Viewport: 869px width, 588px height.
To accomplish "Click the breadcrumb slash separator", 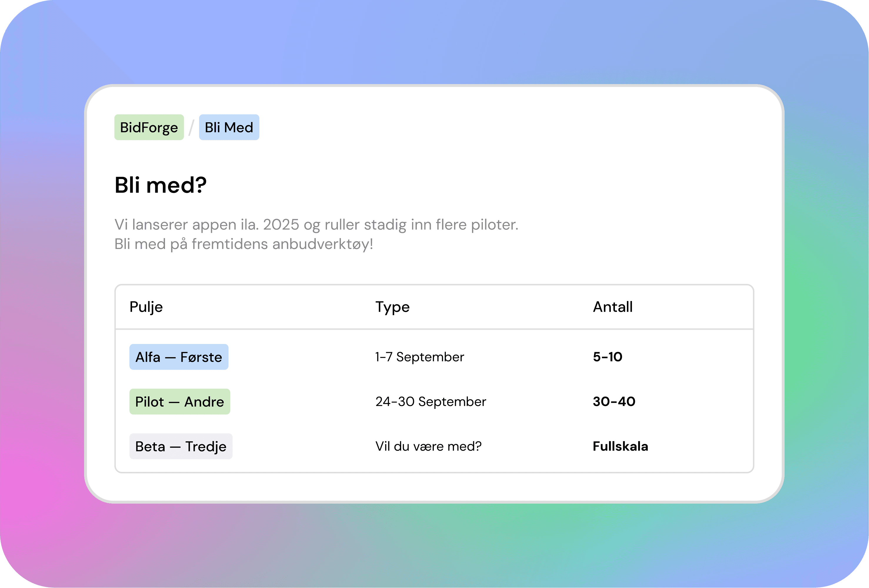I will (191, 128).
